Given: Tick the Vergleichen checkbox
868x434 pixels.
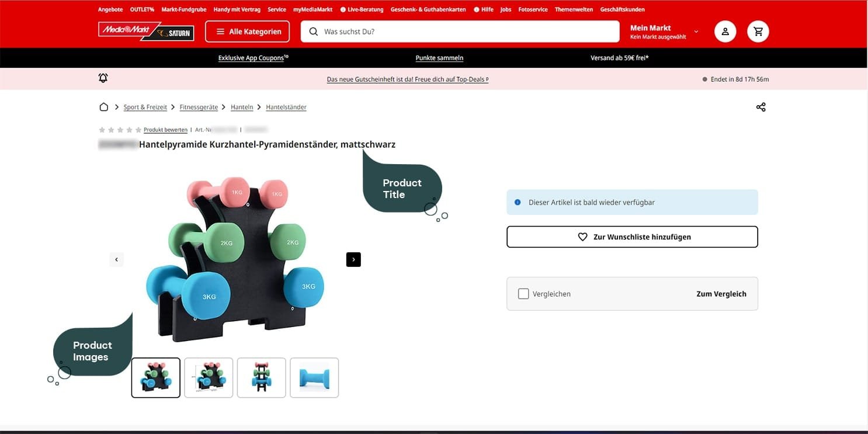Looking at the screenshot, I should 523,294.
